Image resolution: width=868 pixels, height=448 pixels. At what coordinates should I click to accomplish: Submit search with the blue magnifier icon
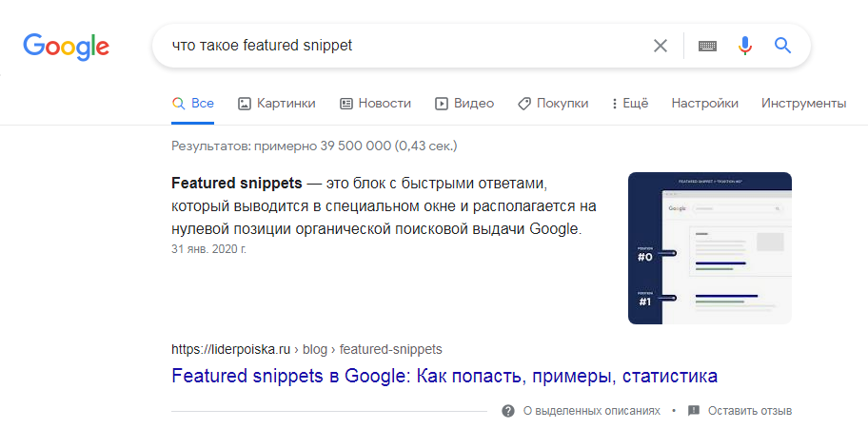coord(782,45)
